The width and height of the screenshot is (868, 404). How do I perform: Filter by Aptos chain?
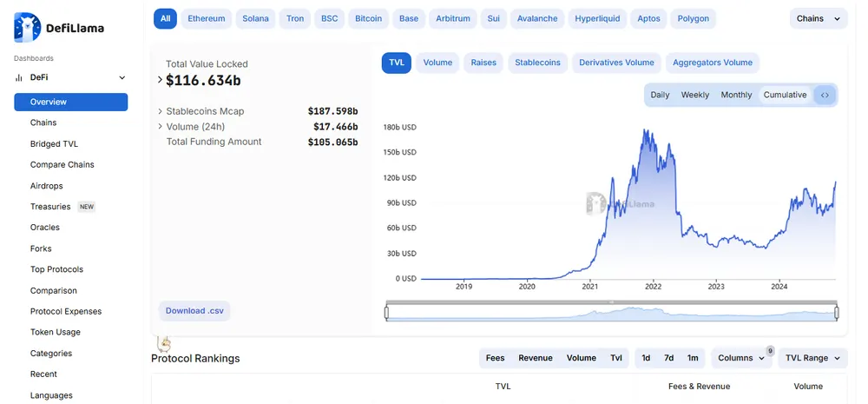coord(648,18)
